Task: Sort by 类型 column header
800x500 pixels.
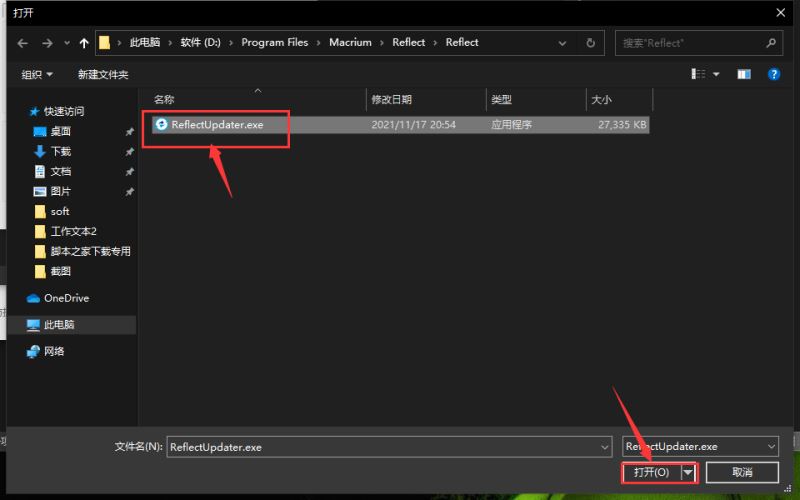Action: 536,99
